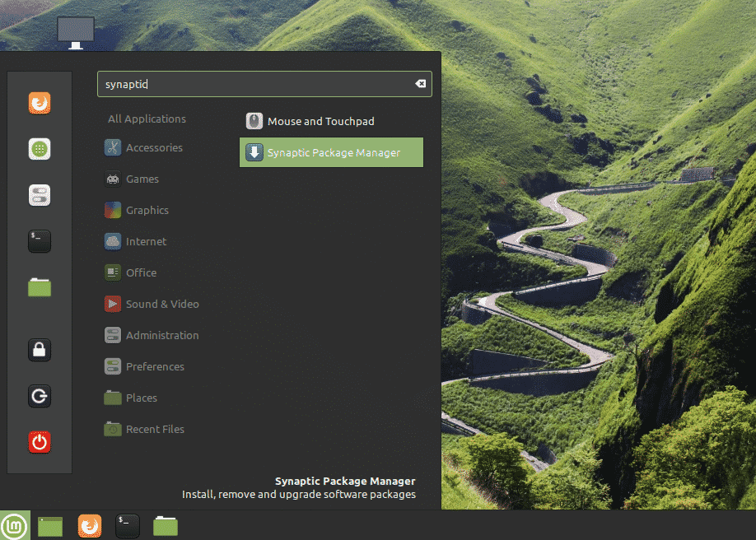Open Firefox from the panel launcher

pyautogui.click(x=90, y=525)
